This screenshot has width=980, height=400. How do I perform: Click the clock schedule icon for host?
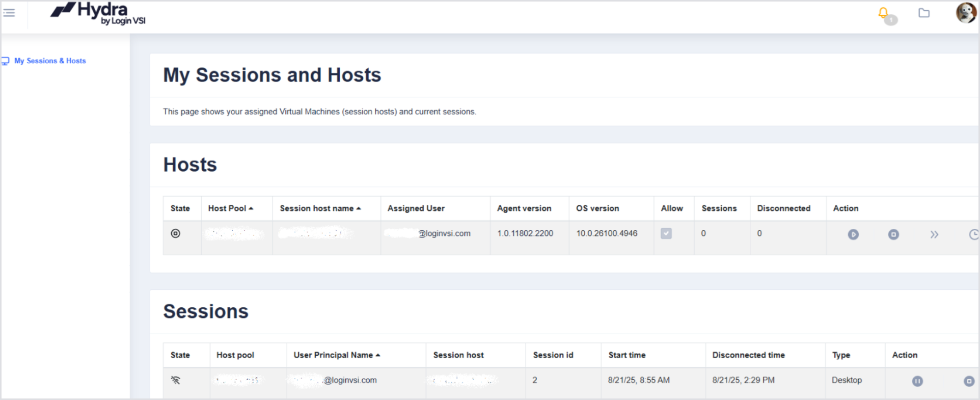[x=973, y=234]
